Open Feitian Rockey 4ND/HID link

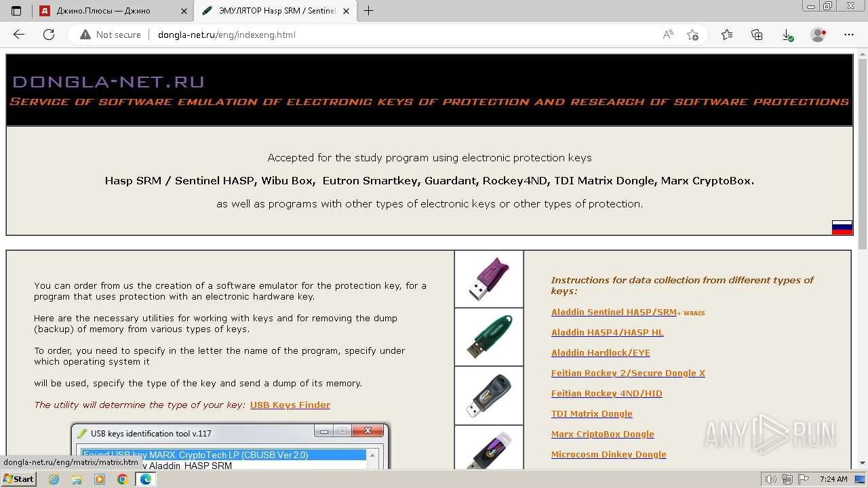pos(607,393)
